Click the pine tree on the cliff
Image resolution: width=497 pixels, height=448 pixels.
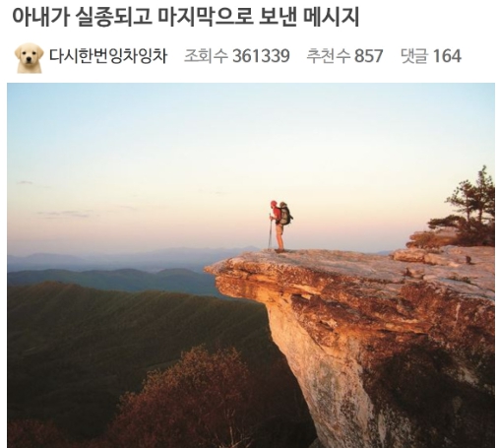[x=469, y=209]
